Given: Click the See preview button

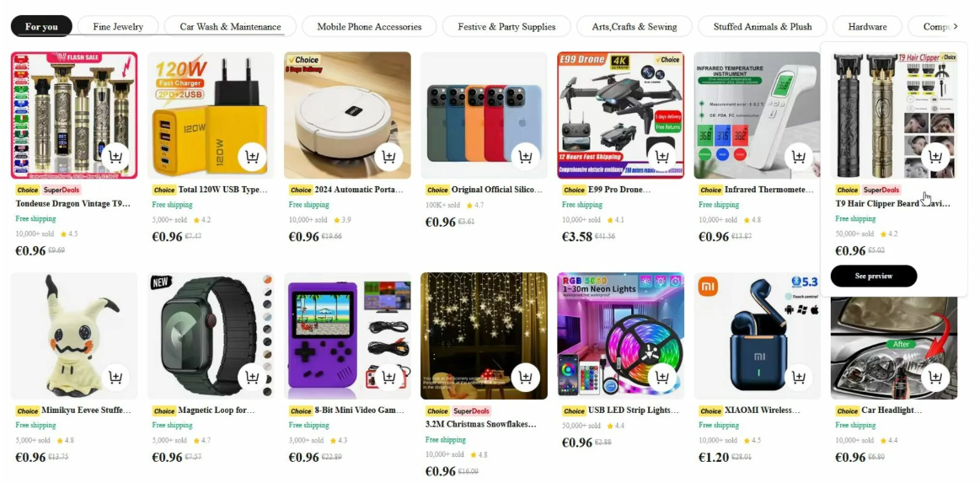Looking at the screenshot, I should click(x=874, y=276).
